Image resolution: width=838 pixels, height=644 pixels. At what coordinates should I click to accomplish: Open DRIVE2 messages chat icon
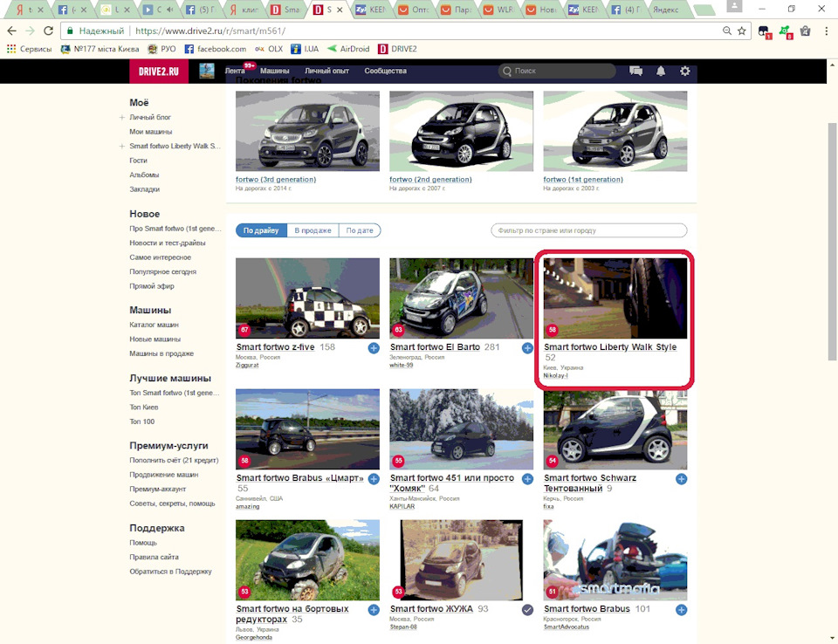[x=636, y=71]
